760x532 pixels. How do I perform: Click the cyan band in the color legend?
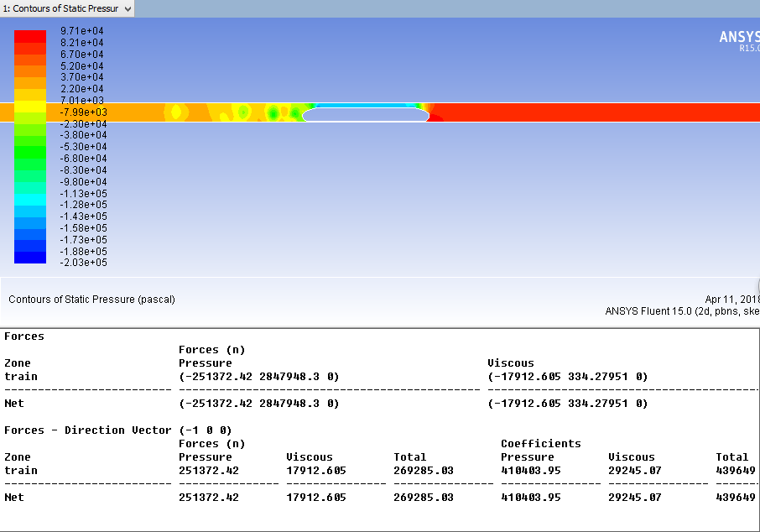coord(30,200)
